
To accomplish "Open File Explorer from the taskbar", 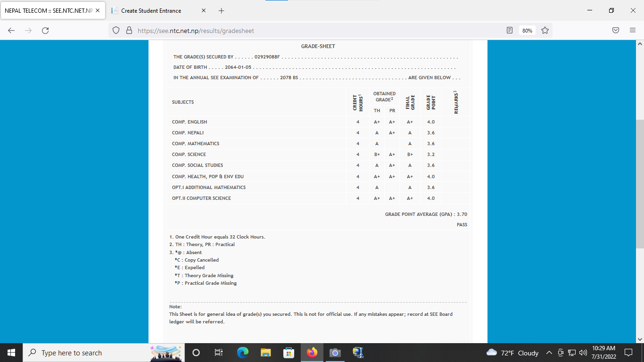I will tap(265, 353).
